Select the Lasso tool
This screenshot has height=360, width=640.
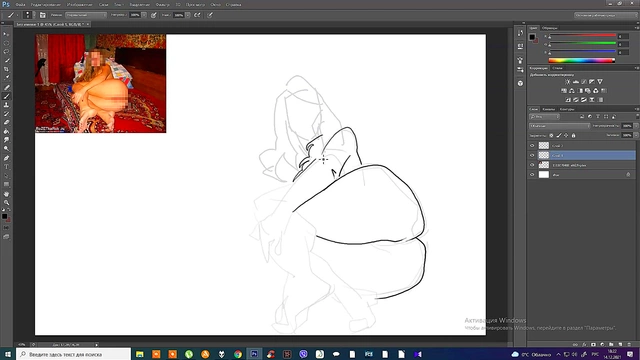click(6, 52)
